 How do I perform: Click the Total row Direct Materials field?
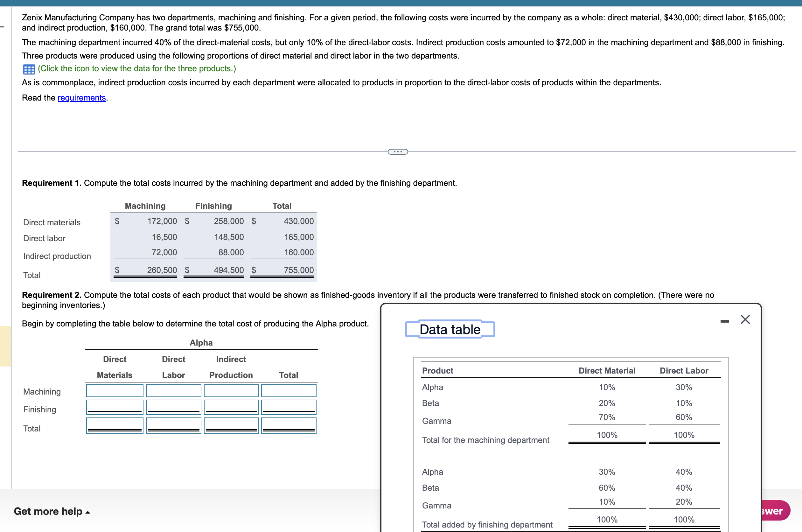[x=115, y=425]
